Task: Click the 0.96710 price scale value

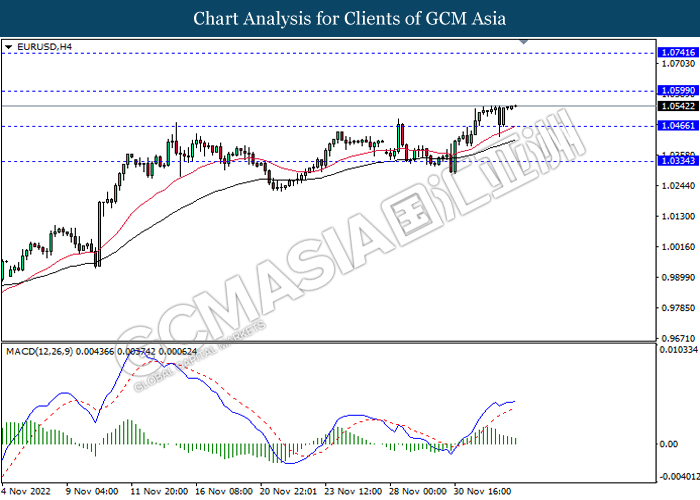Action: click(678, 338)
